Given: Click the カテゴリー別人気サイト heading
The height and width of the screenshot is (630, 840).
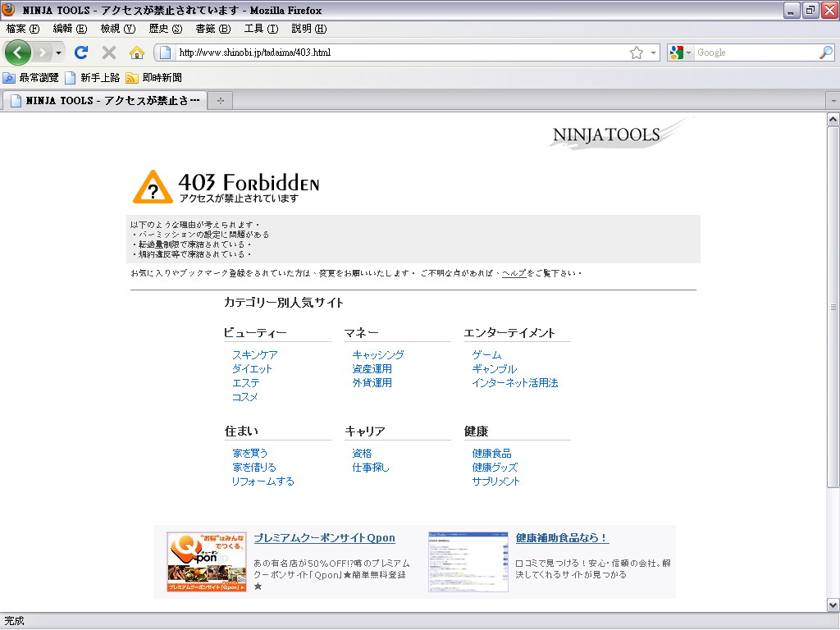Looking at the screenshot, I should (x=284, y=303).
